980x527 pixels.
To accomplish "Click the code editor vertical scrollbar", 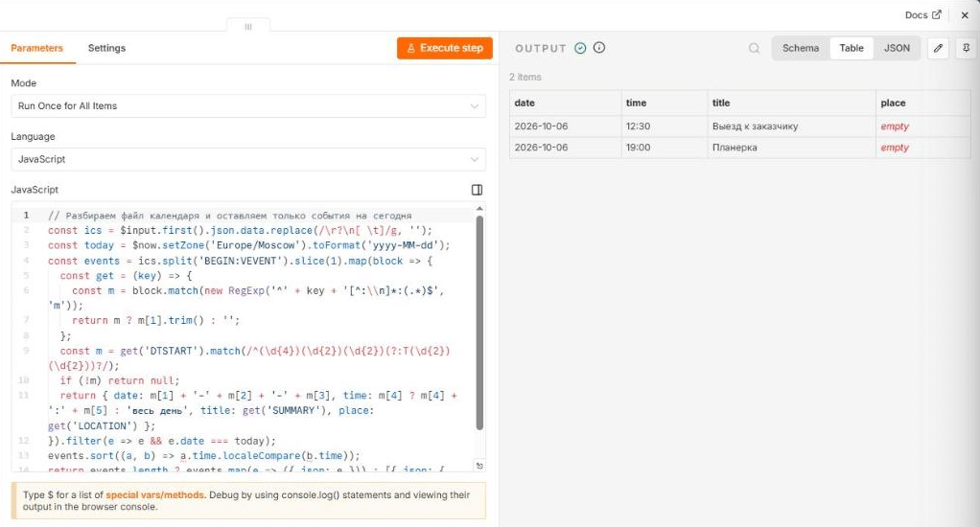I will (480, 323).
